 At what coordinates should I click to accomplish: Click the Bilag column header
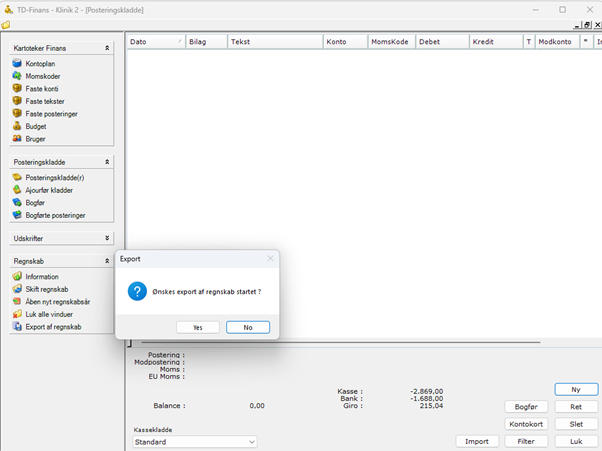point(207,42)
